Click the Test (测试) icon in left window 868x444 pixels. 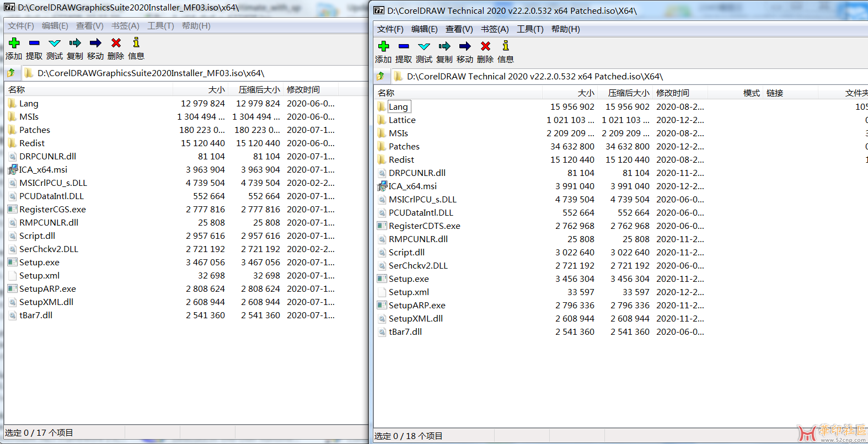[x=55, y=42]
